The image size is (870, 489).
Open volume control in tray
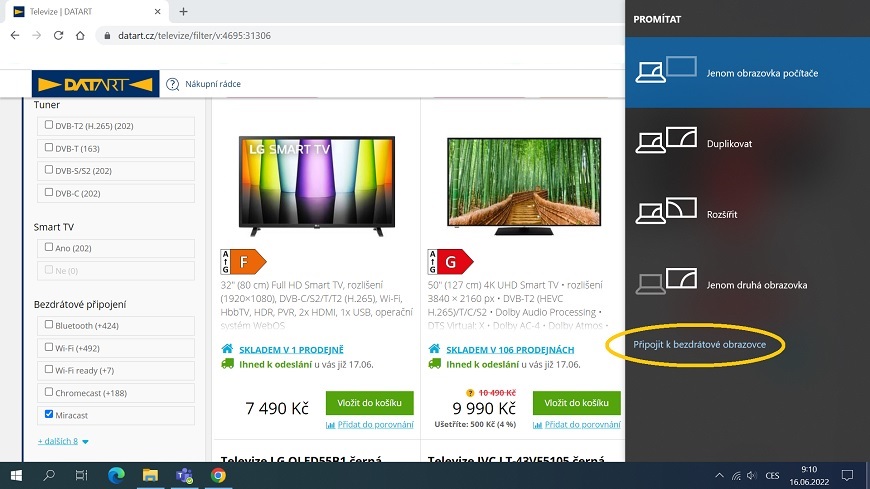pyautogui.click(x=752, y=476)
